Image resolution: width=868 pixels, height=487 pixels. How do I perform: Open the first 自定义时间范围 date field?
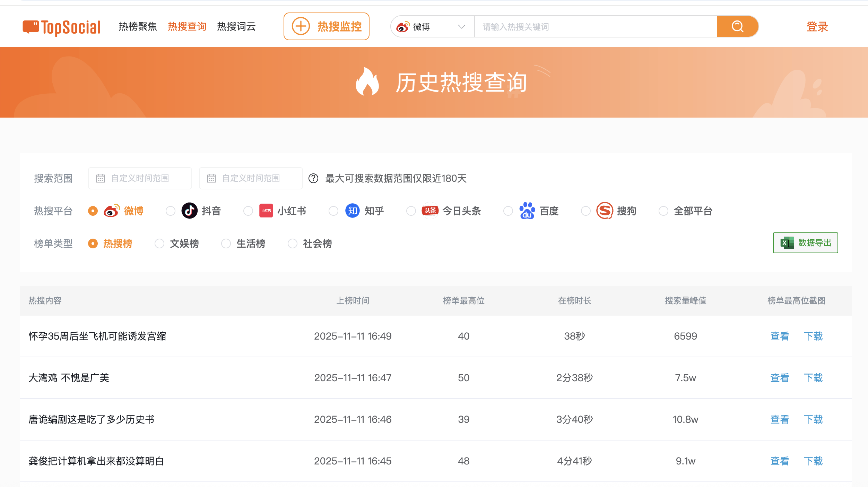coord(140,178)
